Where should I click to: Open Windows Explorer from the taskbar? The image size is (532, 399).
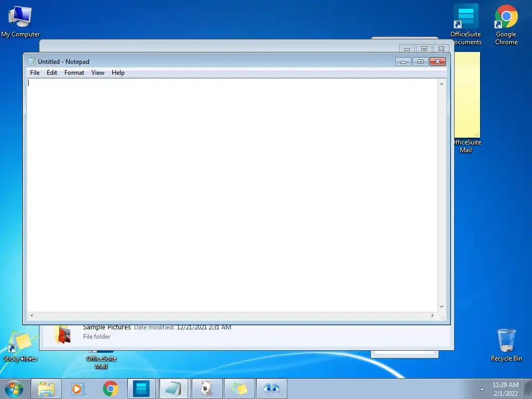46,389
